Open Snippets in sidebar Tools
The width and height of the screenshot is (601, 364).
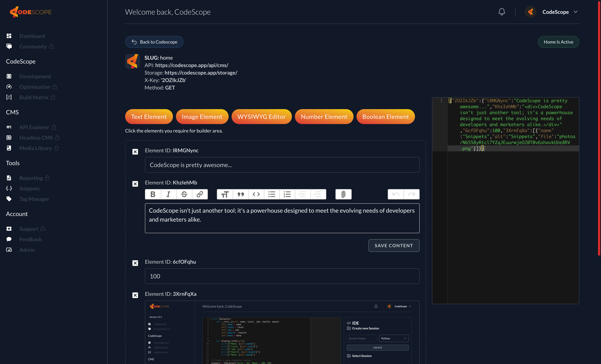coord(29,188)
